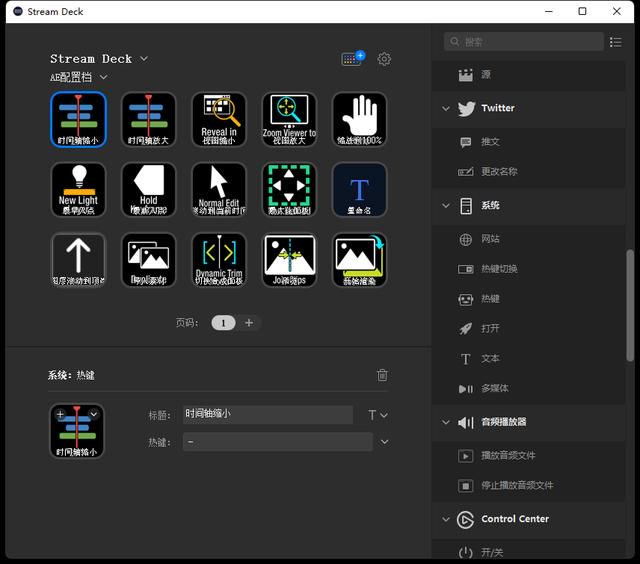Choose the 推文 tweet action
Image resolution: width=640 pixels, height=564 pixels.
pyautogui.click(x=529, y=142)
